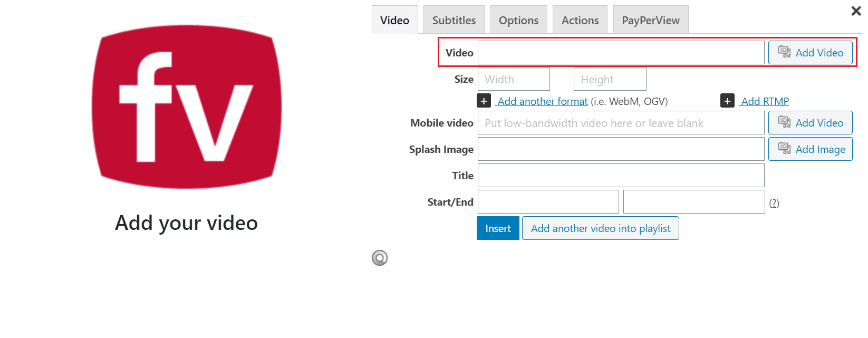Viewport: 868px width, 338px height.
Task: Click the Video URL input field
Action: [x=621, y=53]
